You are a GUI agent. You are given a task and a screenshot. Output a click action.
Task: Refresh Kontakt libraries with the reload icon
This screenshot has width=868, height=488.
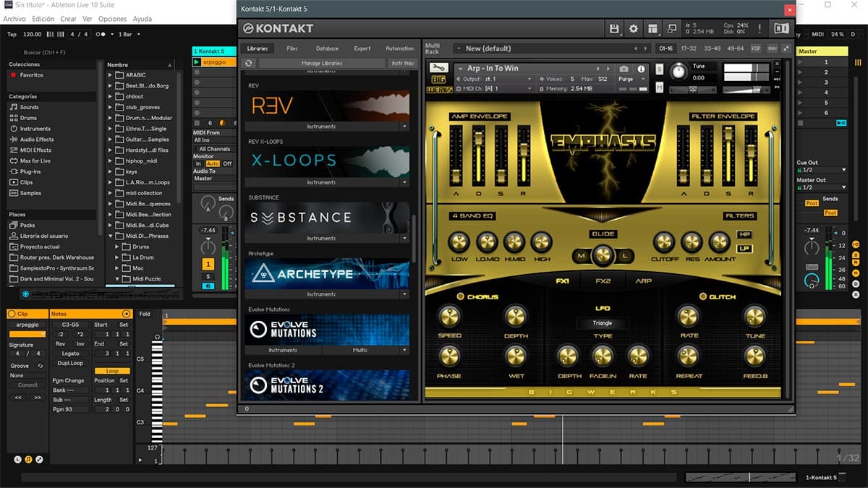tap(249, 63)
